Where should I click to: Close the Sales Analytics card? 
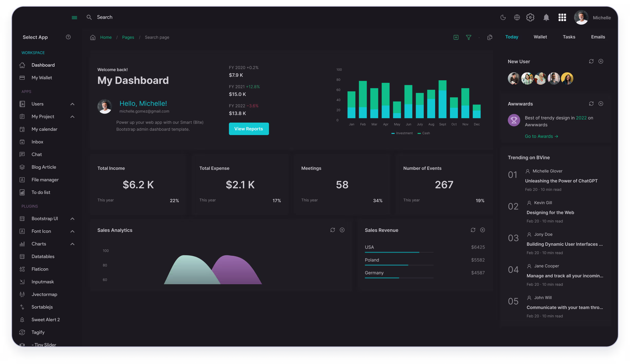[x=342, y=230]
